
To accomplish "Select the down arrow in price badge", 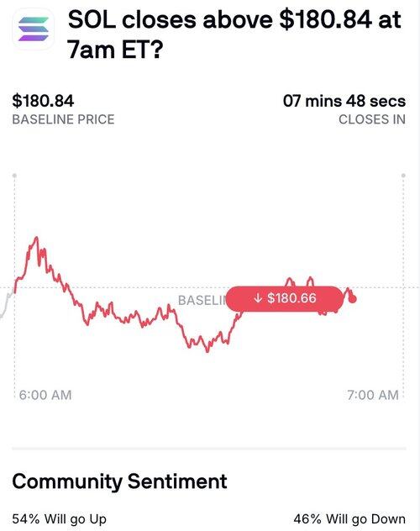I will point(258,298).
